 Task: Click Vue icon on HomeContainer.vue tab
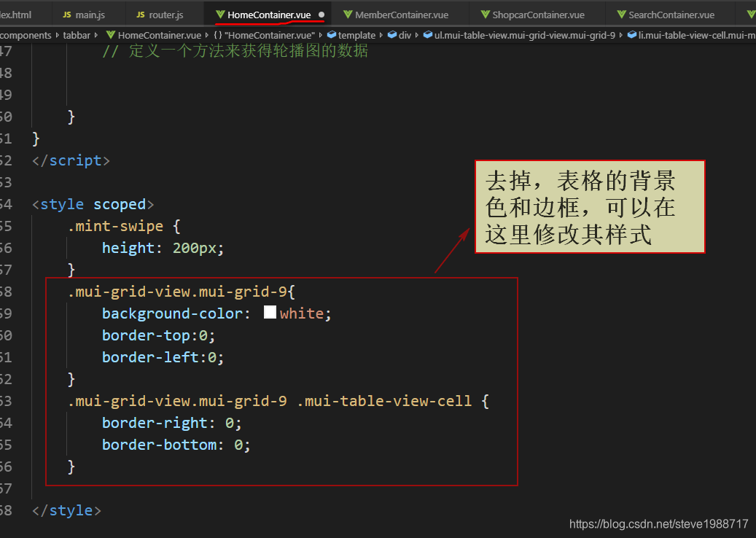coord(220,15)
